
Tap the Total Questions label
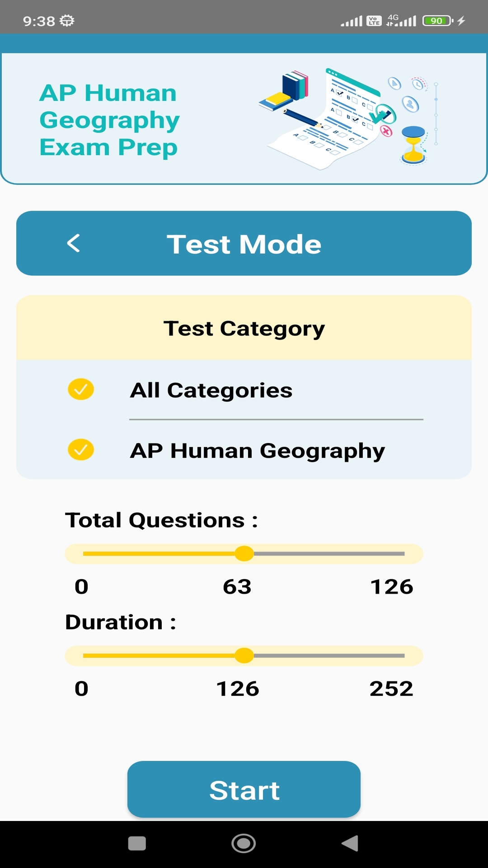click(x=160, y=520)
